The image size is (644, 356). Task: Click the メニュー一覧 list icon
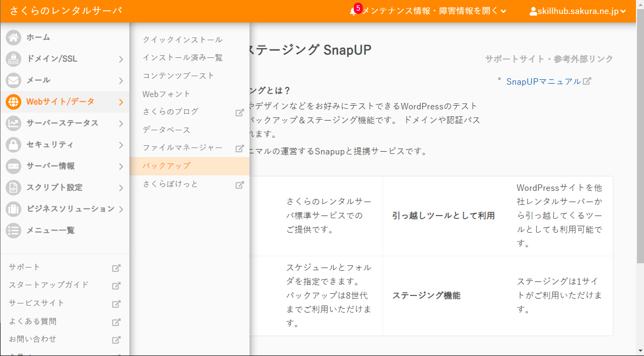[13, 231]
